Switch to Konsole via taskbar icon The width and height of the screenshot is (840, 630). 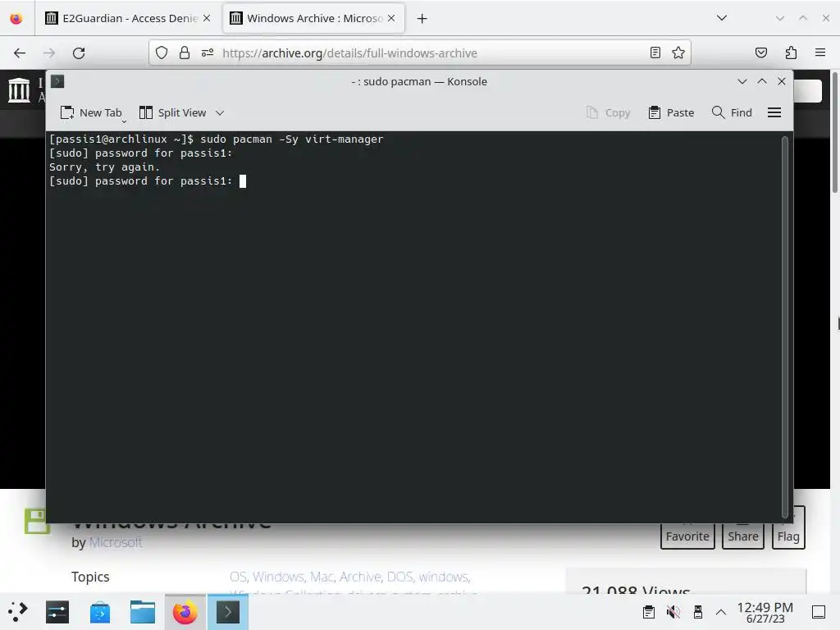click(228, 612)
